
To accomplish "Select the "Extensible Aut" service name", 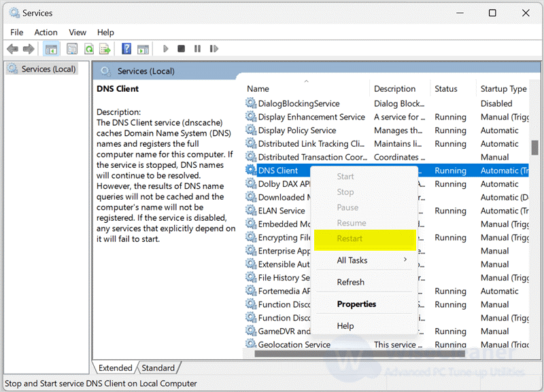I will (x=284, y=264).
